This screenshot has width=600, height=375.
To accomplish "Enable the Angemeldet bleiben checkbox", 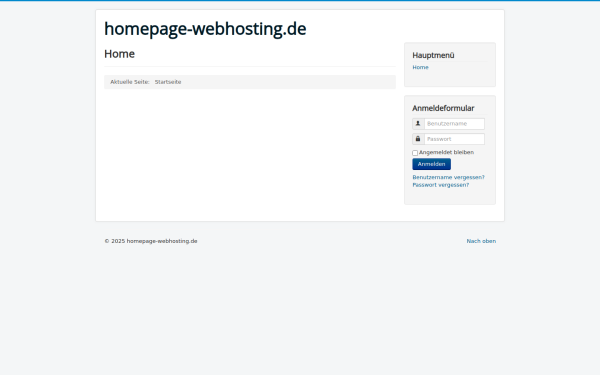I will coord(415,153).
